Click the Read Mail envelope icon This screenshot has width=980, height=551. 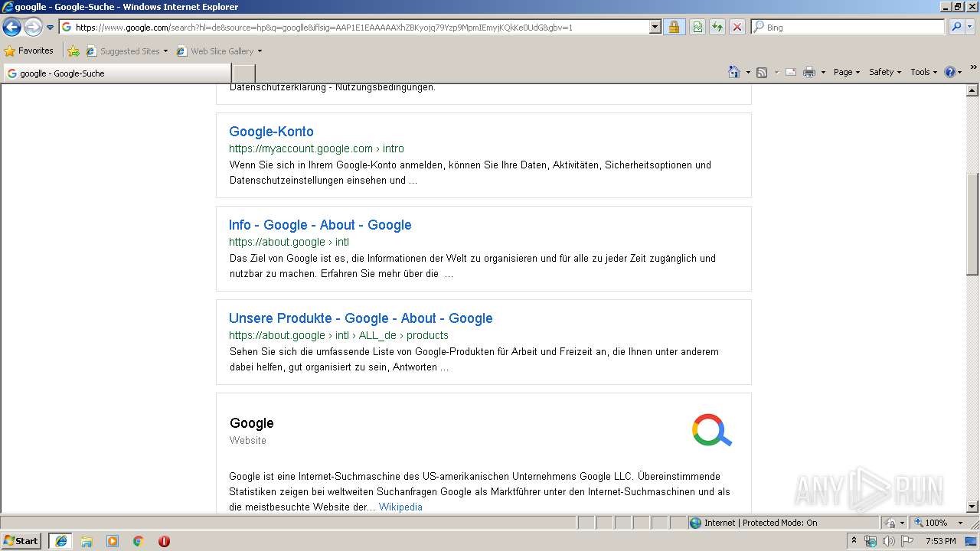pos(791,72)
